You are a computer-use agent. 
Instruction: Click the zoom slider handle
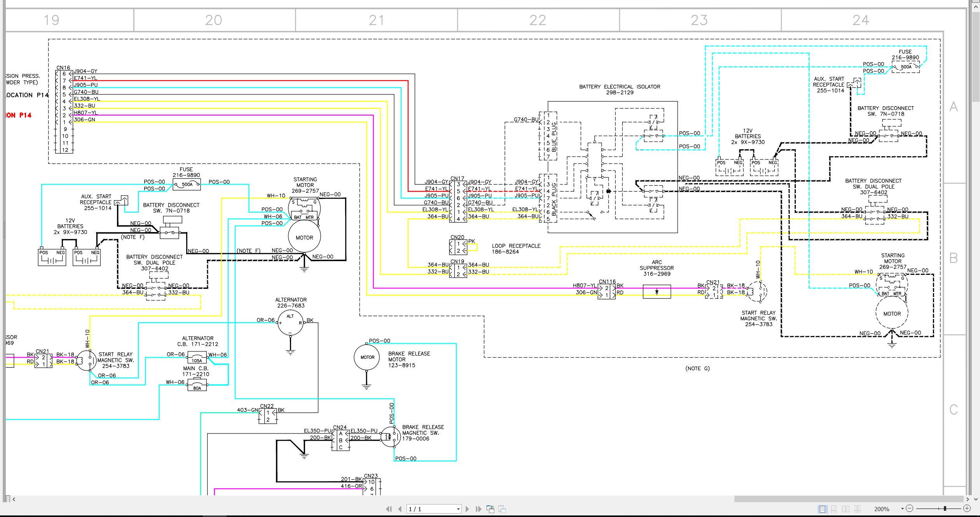pos(945,508)
